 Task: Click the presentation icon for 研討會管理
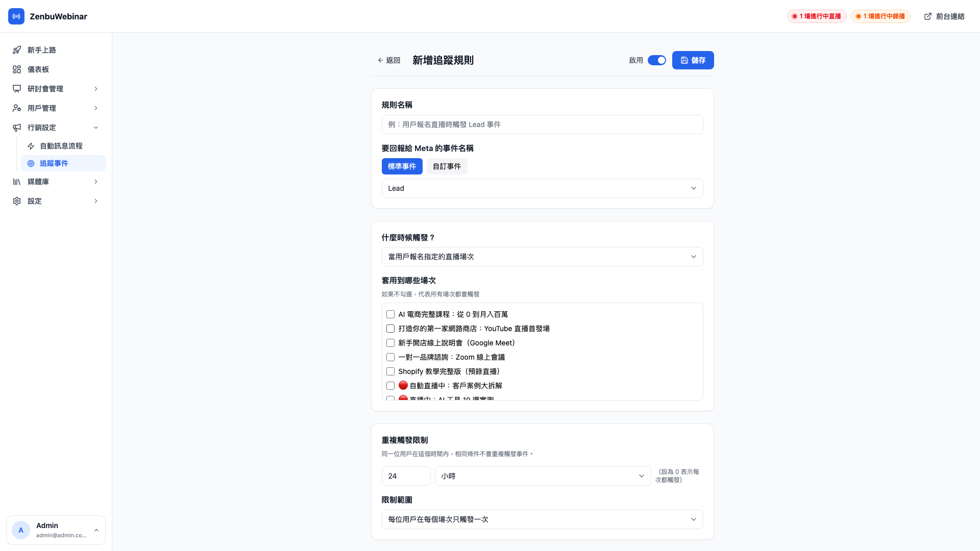coord(17,89)
